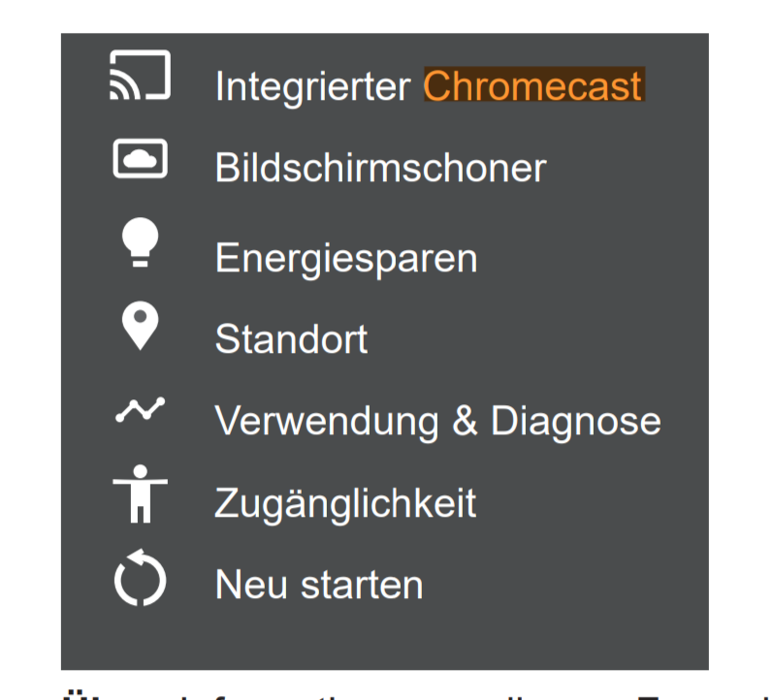Click the letter Z in Zugänglichkeit

pos(225,504)
